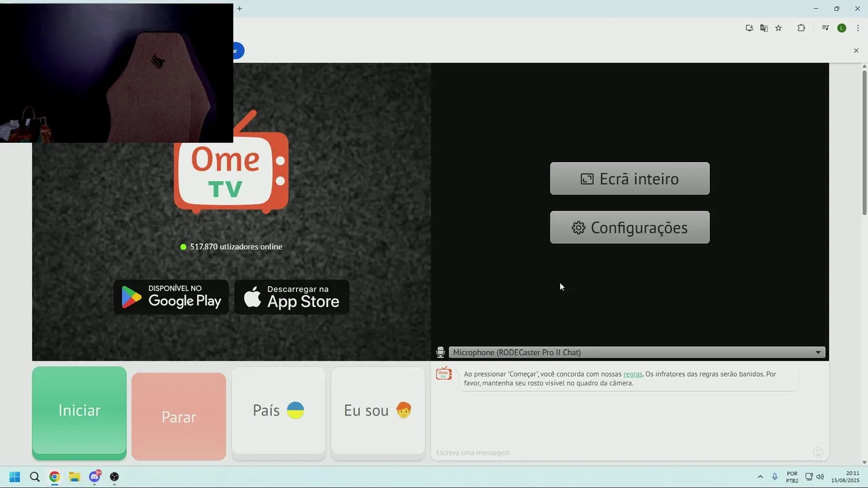The width and height of the screenshot is (868, 488).
Task: Click the Iniciar button to start chatting
Action: point(79,410)
